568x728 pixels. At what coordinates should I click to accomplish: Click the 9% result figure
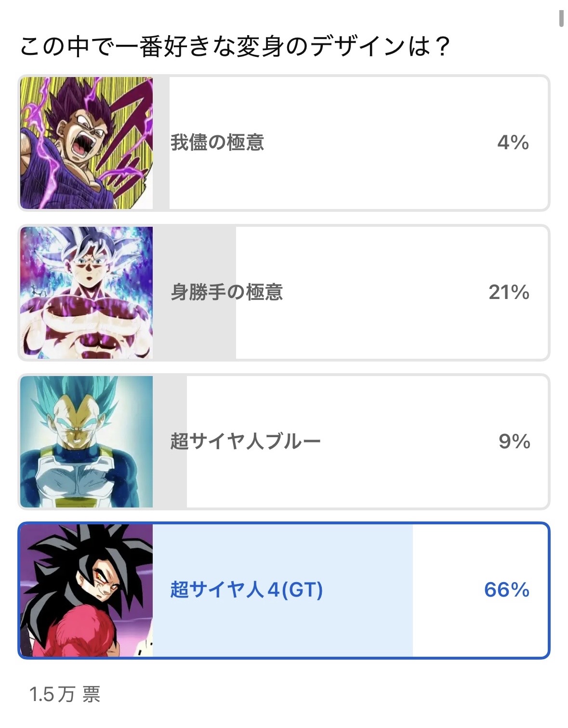pos(514,442)
